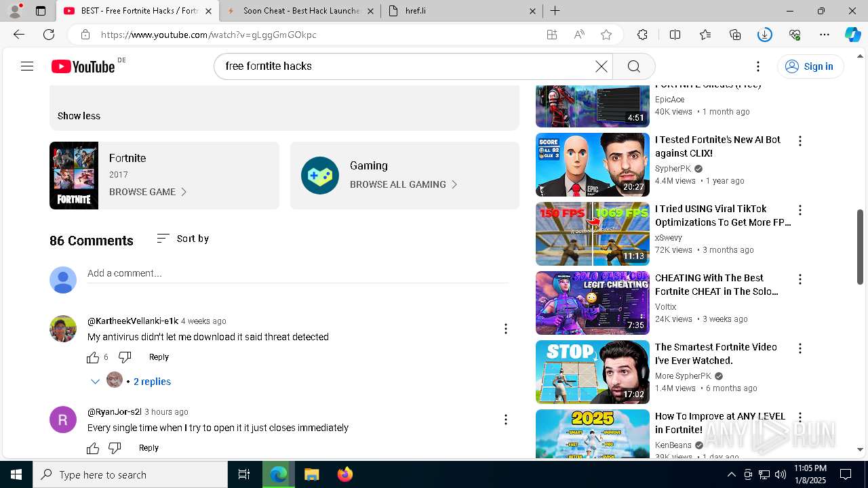
Task: Open YouTube settings three-dot menu
Action: 758,66
